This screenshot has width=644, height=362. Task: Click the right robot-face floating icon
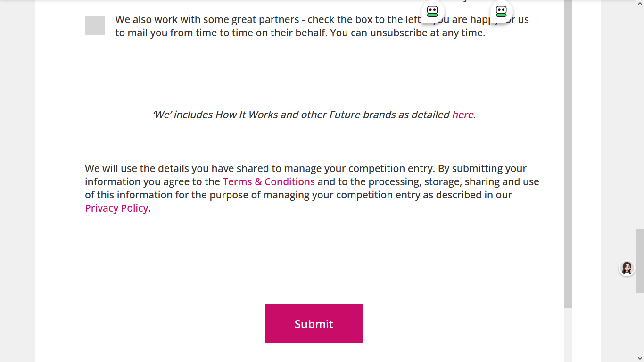click(501, 11)
